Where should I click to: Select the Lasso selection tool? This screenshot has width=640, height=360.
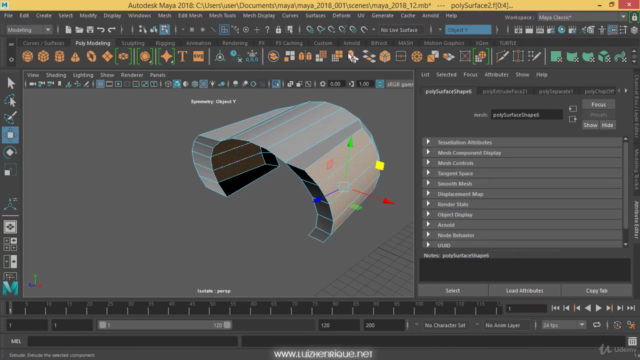pyautogui.click(x=10, y=100)
